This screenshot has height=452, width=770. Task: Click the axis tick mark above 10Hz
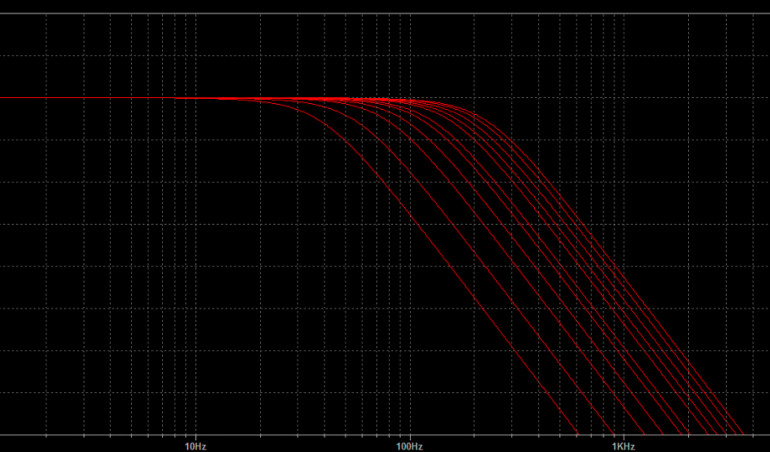(196, 433)
